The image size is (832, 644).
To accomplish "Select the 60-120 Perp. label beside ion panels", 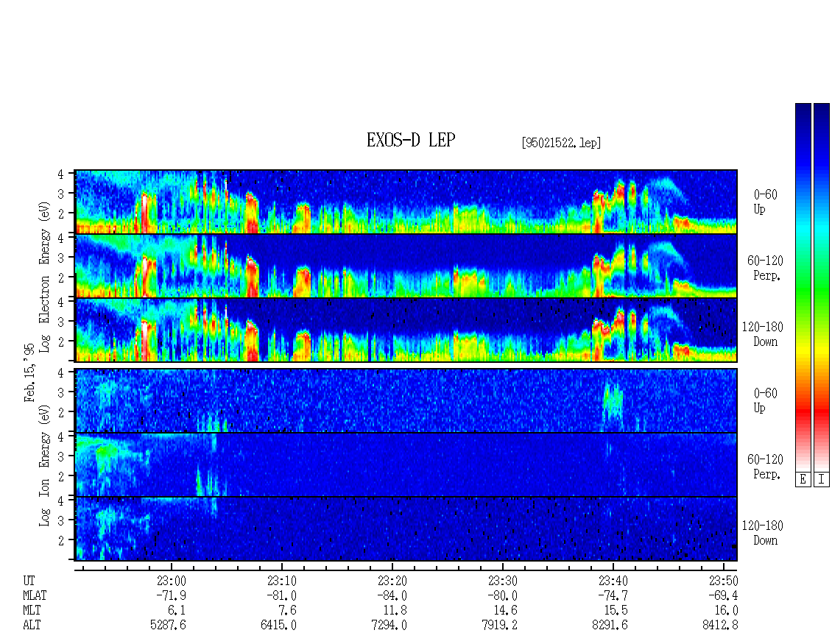I will coord(765,467).
